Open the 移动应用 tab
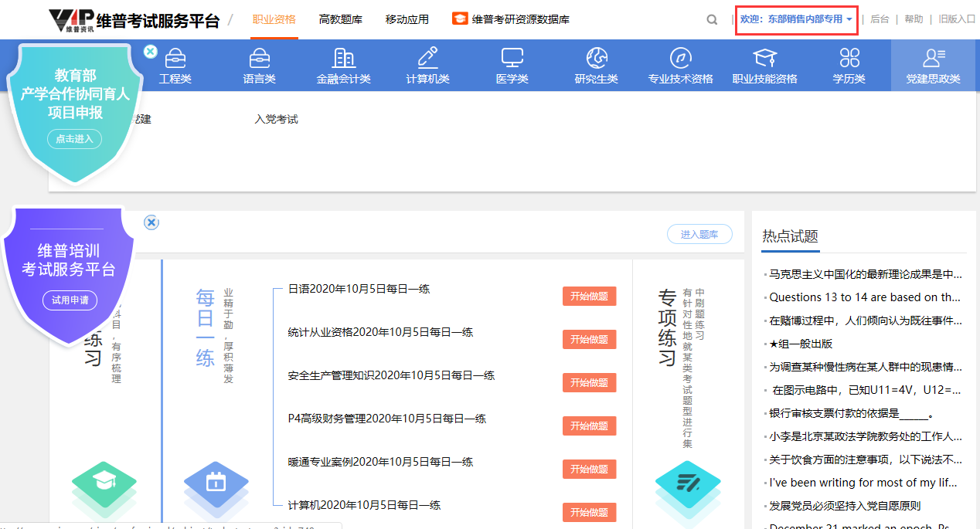The image size is (980, 529). point(407,19)
